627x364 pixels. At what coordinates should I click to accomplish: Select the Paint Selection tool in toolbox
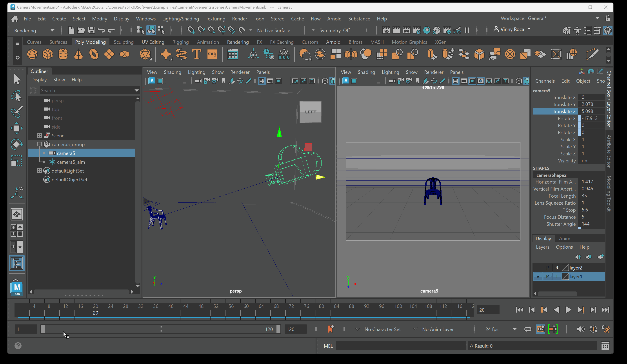pyautogui.click(x=17, y=112)
